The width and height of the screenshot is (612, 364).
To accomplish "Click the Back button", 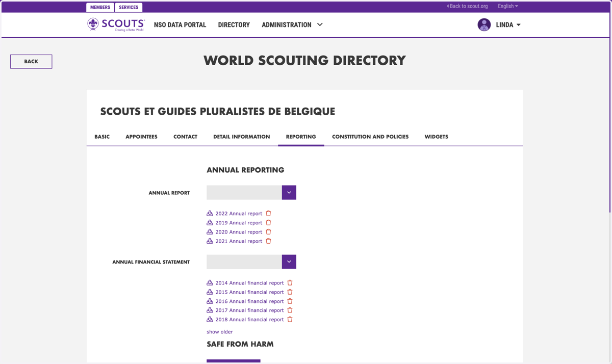I will pyautogui.click(x=31, y=61).
